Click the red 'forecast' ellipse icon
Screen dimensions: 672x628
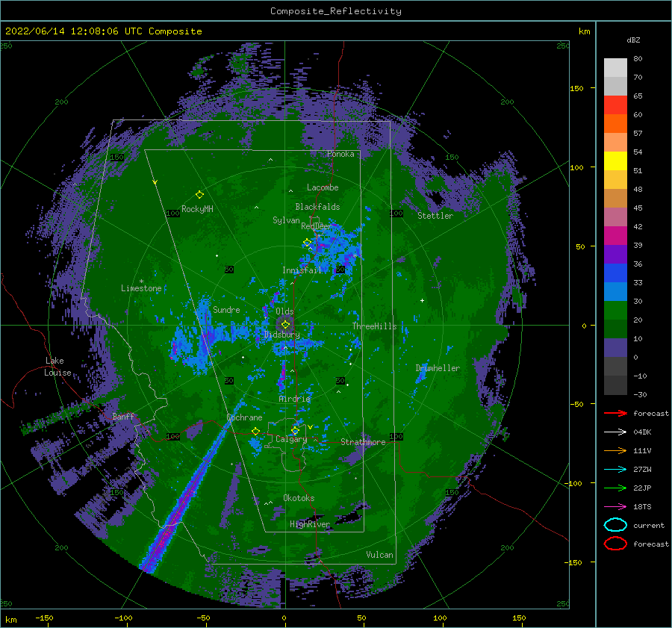(615, 544)
